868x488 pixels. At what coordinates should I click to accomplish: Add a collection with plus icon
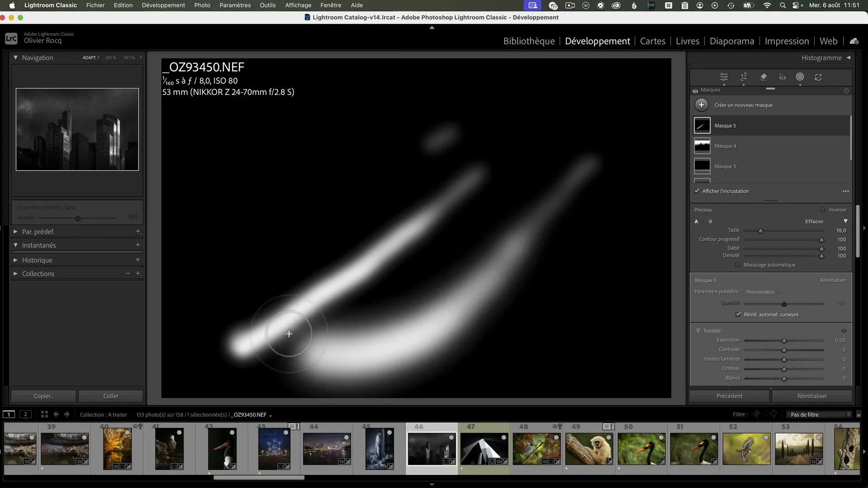tap(138, 273)
